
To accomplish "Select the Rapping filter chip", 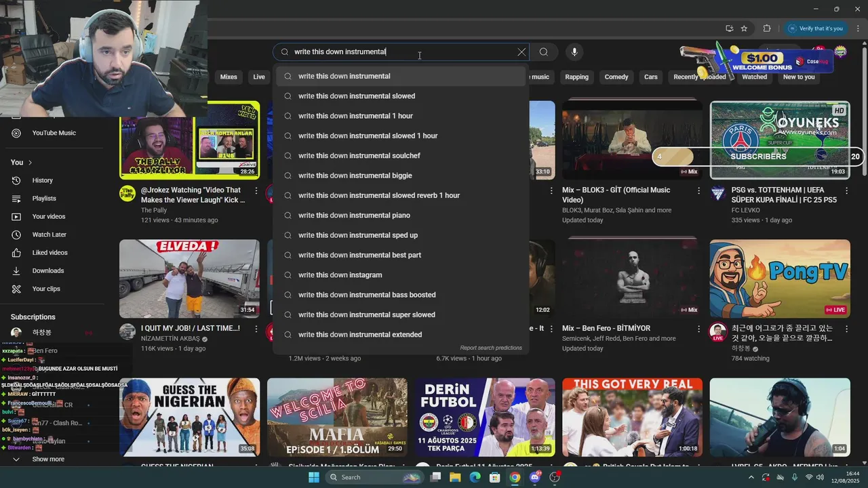I will tap(576, 77).
